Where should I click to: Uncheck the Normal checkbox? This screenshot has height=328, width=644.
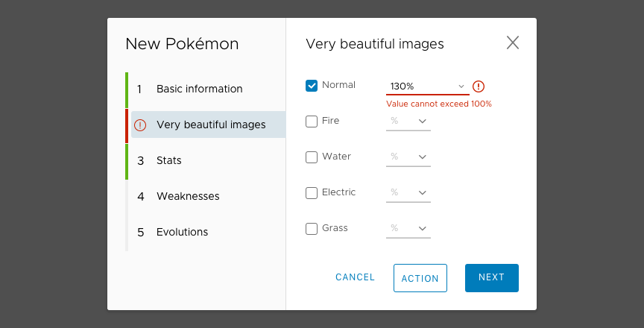click(x=312, y=86)
